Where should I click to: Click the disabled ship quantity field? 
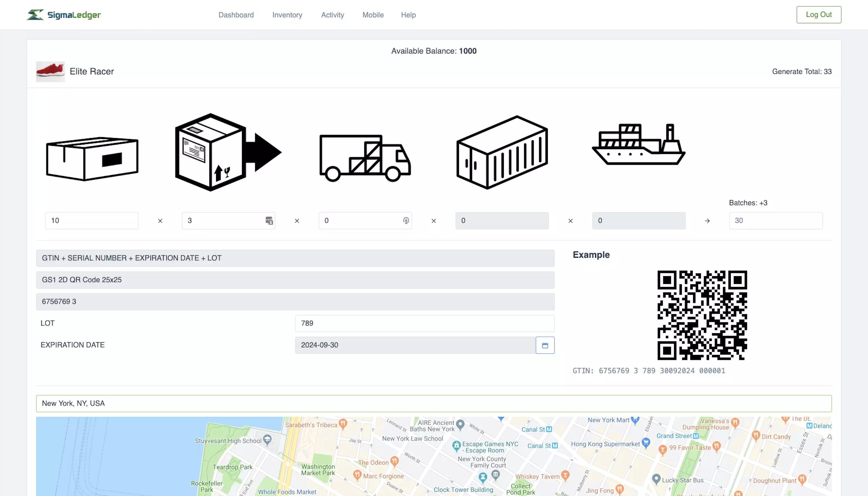point(639,221)
